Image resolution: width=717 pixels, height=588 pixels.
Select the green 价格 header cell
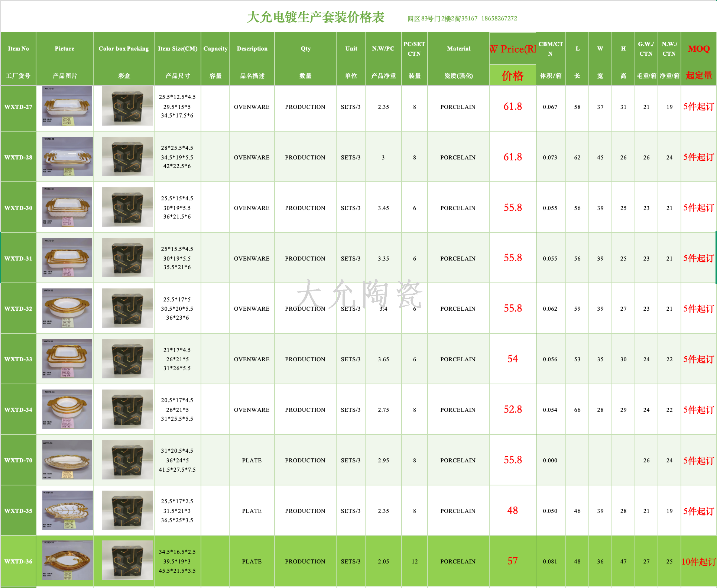coord(512,75)
